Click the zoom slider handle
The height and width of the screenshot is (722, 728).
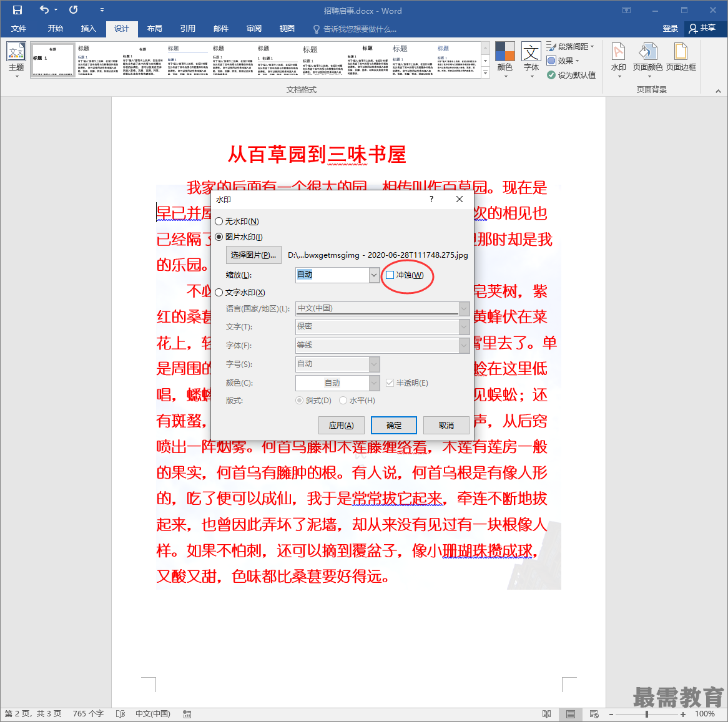tap(647, 714)
